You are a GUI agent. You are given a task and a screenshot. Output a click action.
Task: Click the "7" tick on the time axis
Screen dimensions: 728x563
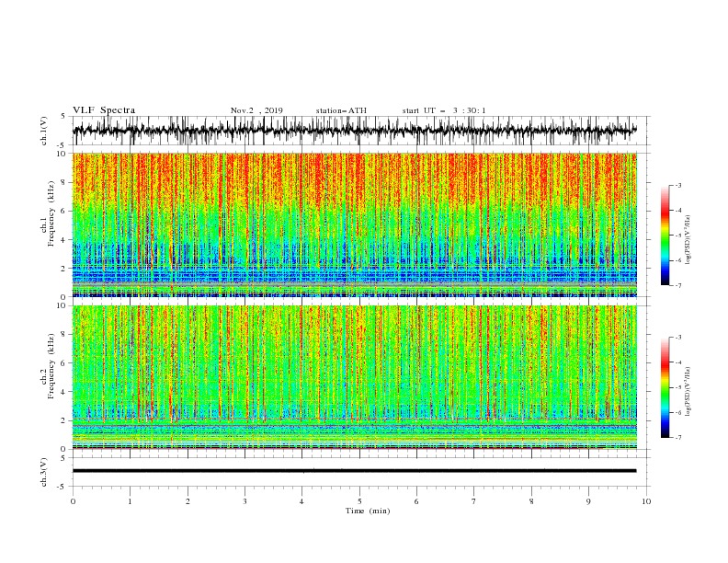474,501
